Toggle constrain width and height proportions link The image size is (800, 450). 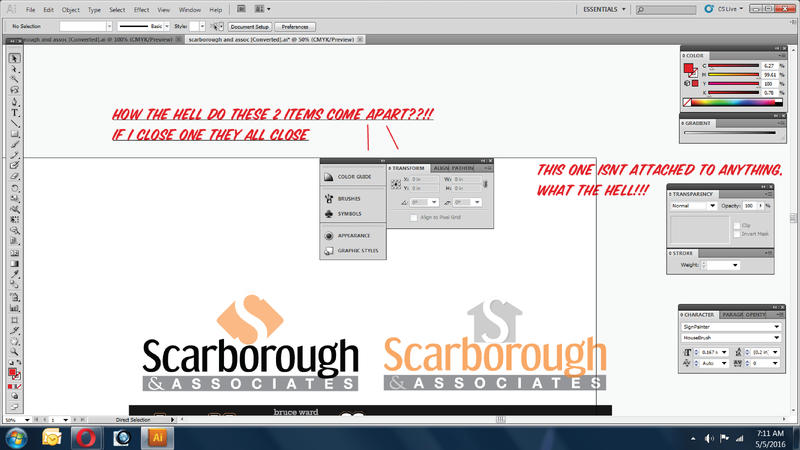coord(485,184)
